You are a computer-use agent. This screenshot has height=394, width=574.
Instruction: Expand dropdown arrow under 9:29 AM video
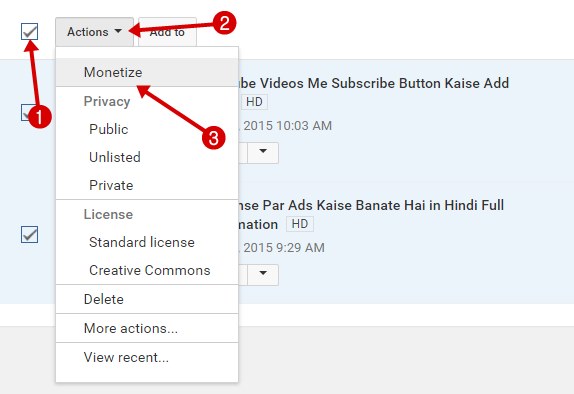point(263,275)
